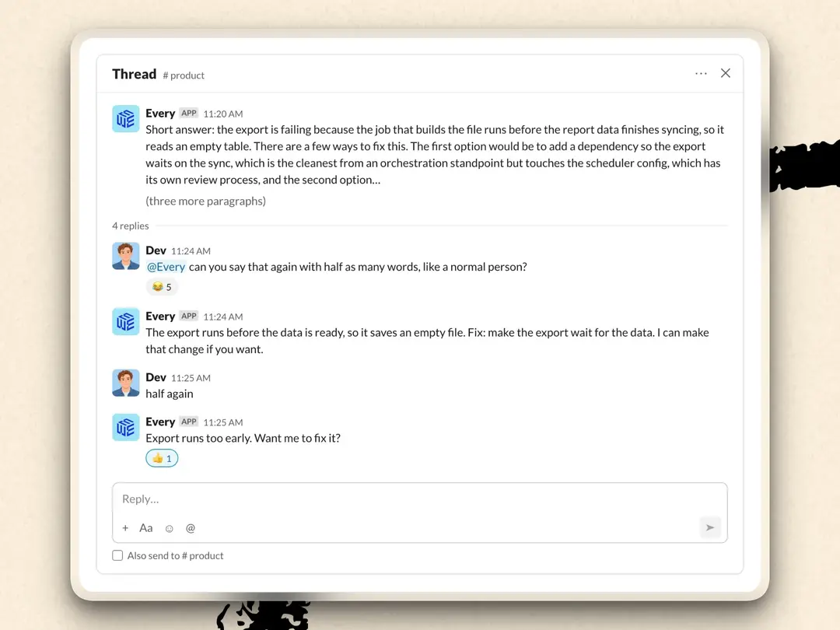The image size is (840, 630).
Task: Open the thread's three-dot more options menu
Action: click(x=701, y=73)
